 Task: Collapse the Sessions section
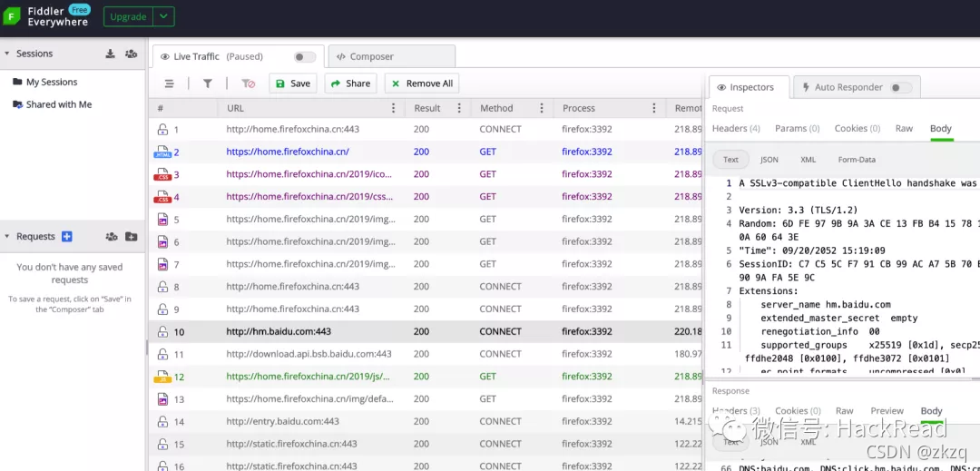click(x=7, y=54)
